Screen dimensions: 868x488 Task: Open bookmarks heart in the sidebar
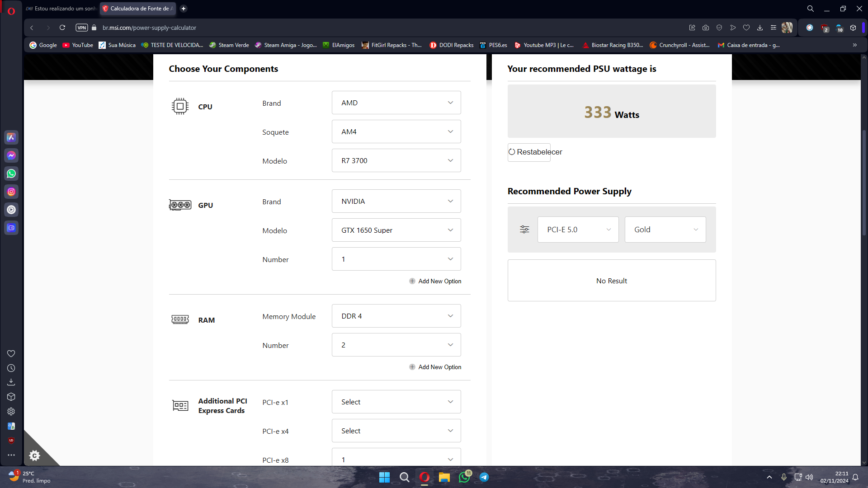pos(11,353)
